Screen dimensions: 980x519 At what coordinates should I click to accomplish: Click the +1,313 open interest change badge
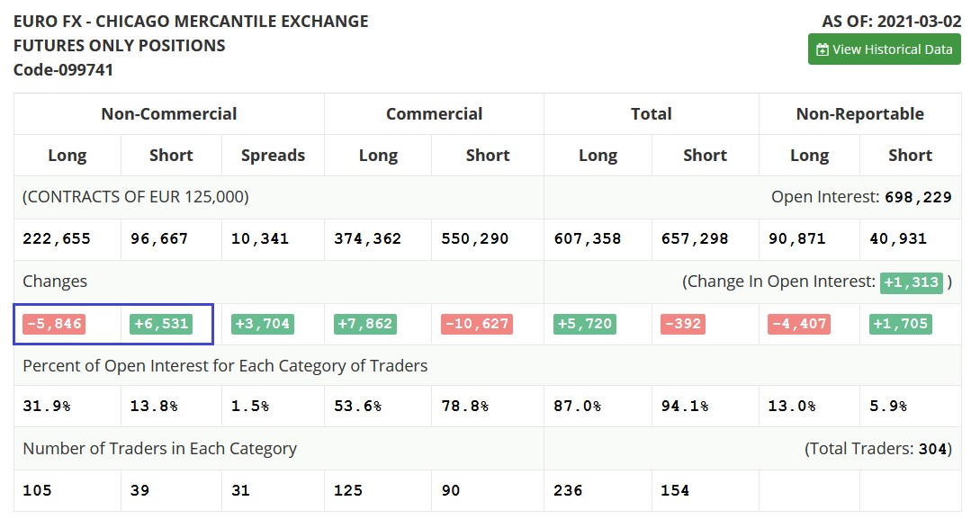point(912,282)
